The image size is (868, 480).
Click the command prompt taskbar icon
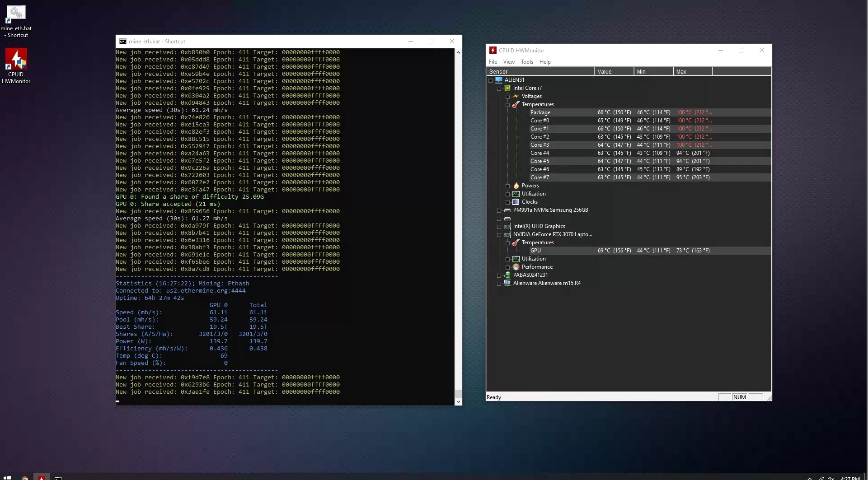coord(58,477)
